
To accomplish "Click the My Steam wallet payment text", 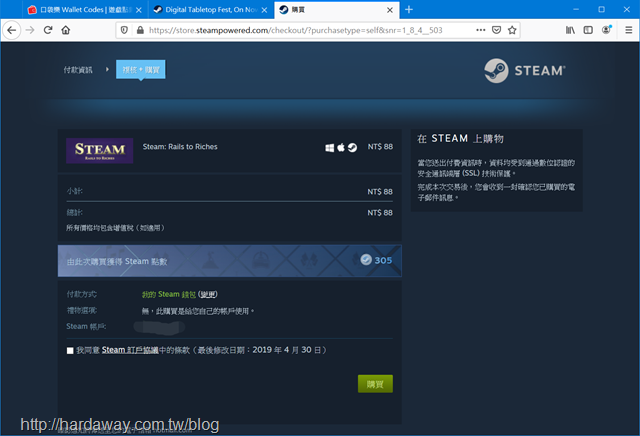I will (169, 294).
